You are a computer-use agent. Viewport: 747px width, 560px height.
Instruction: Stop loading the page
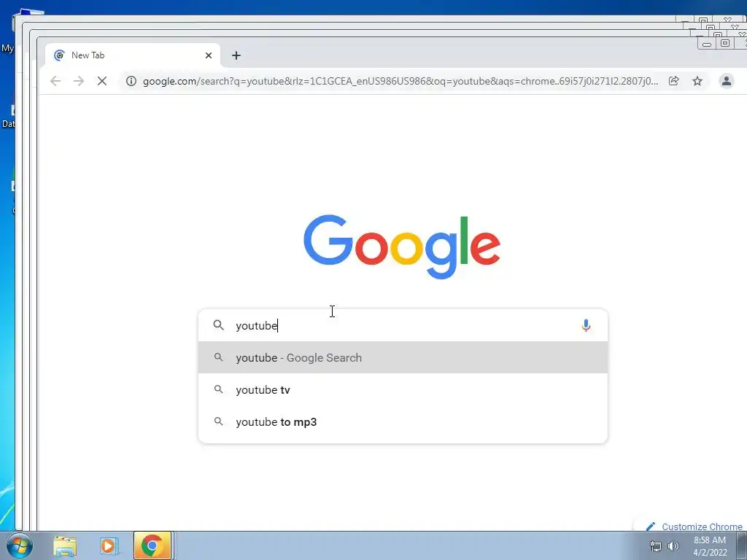(x=102, y=81)
